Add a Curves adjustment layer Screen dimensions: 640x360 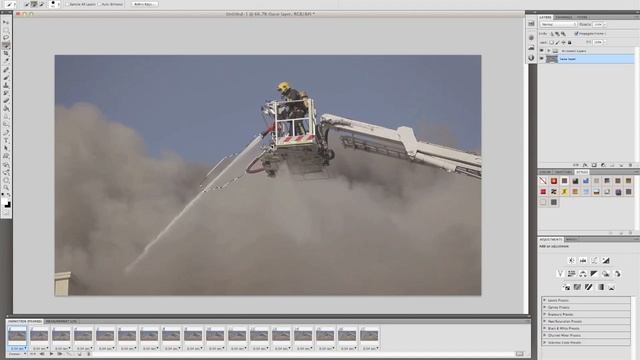pyautogui.click(x=594, y=260)
